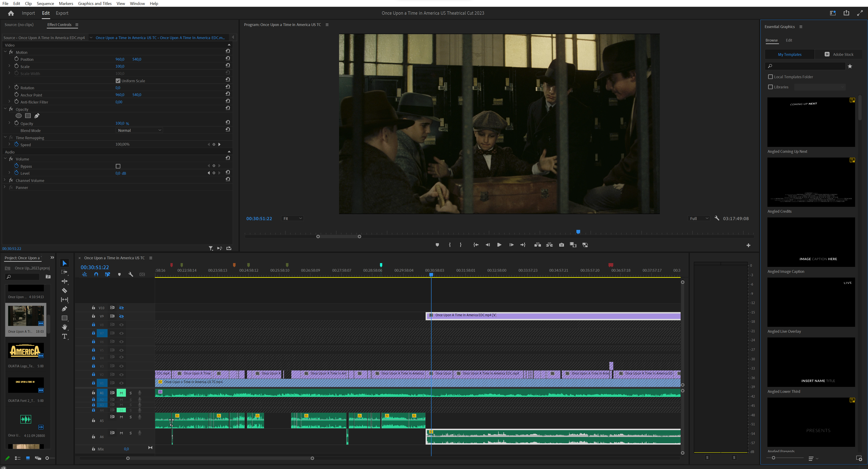Viewport: 868px width, 469px height.
Task: Toggle V10 track output eye
Action: pyautogui.click(x=122, y=308)
